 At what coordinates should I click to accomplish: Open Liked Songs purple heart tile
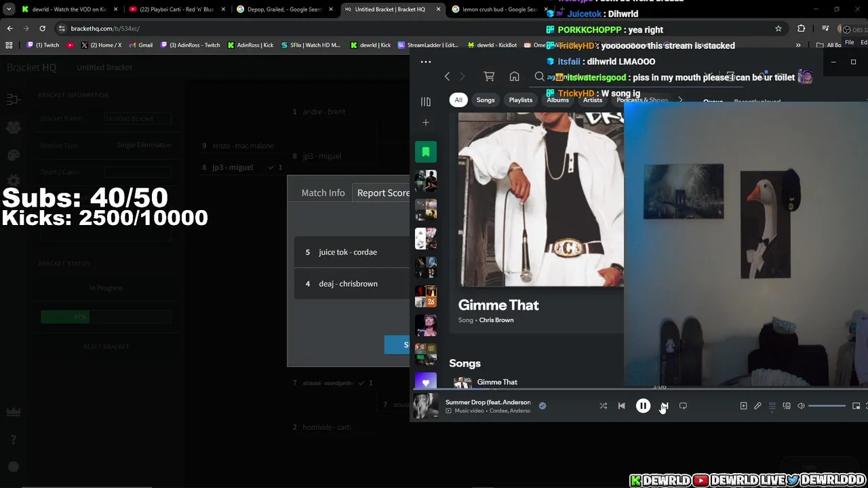pos(426,382)
